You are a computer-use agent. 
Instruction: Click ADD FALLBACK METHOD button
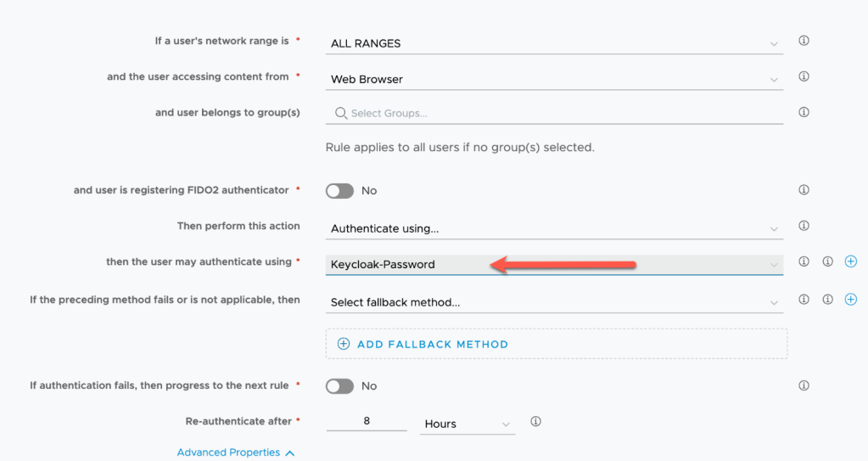click(423, 344)
